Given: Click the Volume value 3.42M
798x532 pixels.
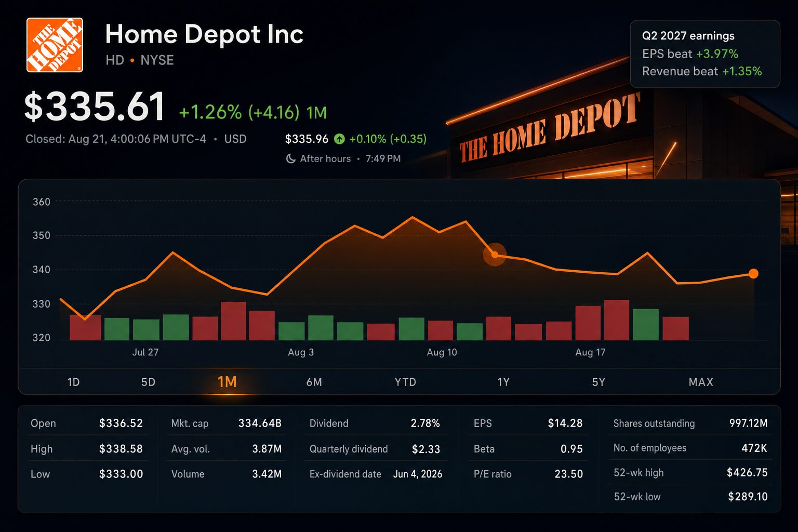Looking at the screenshot, I should pyautogui.click(x=267, y=474).
